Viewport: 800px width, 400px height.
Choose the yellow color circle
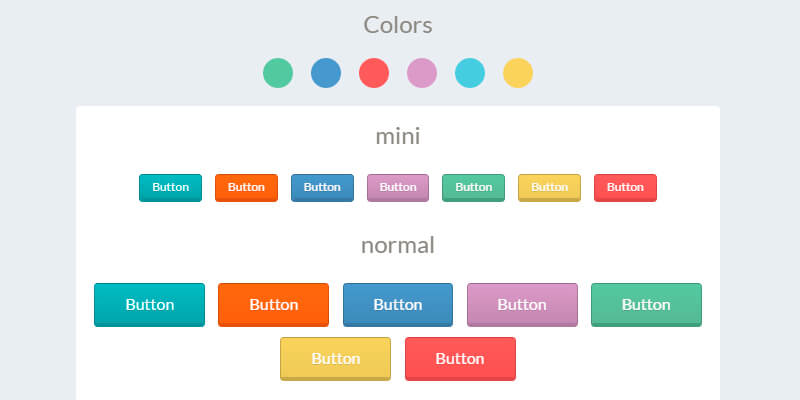[518, 73]
